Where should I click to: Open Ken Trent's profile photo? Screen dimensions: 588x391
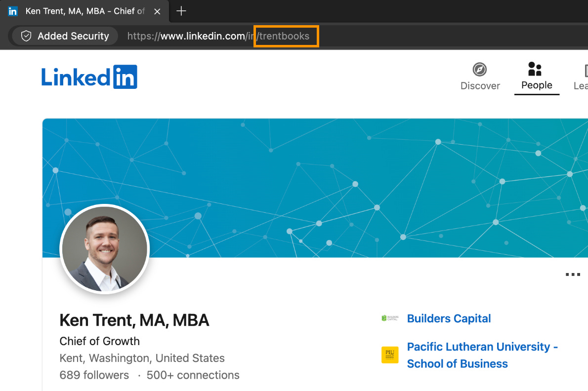pos(105,249)
